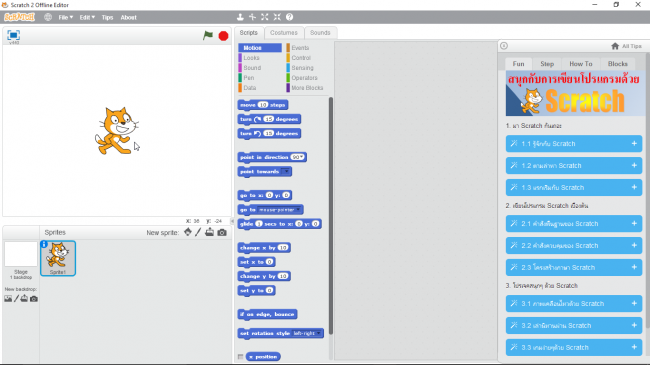Switch to the Costumes tab
The width and height of the screenshot is (650, 365).
pos(284,33)
